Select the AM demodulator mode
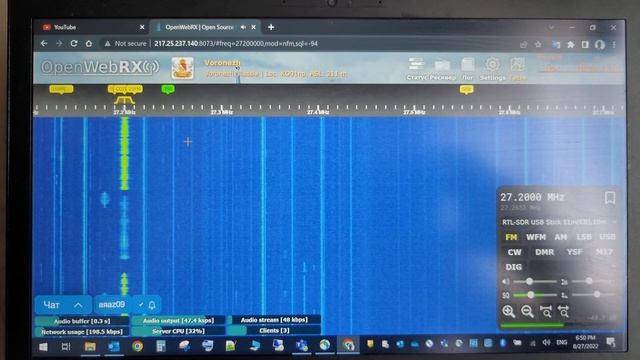The height and width of the screenshot is (360, 640). [560, 237]
